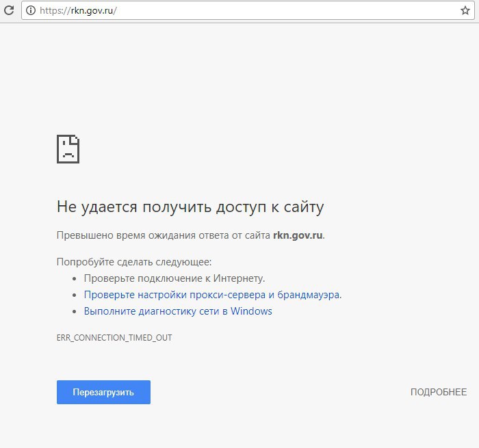
Task: Click the line Попробуйте сделать следующее
Action: [134, 262]
